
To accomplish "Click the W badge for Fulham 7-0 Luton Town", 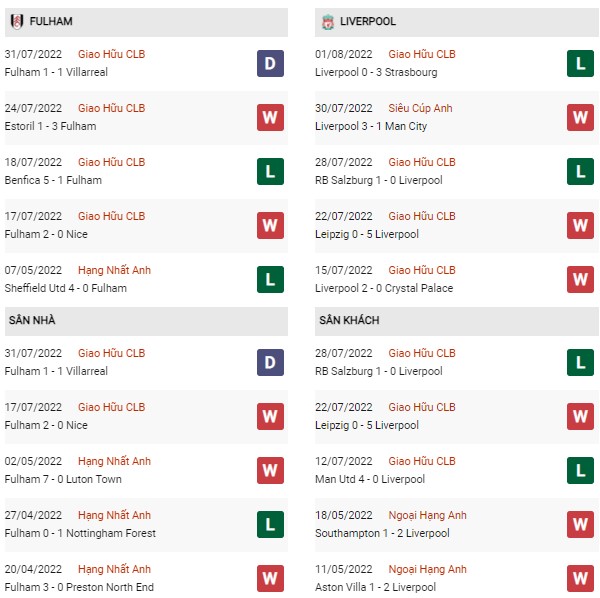I will coord(270,471).
